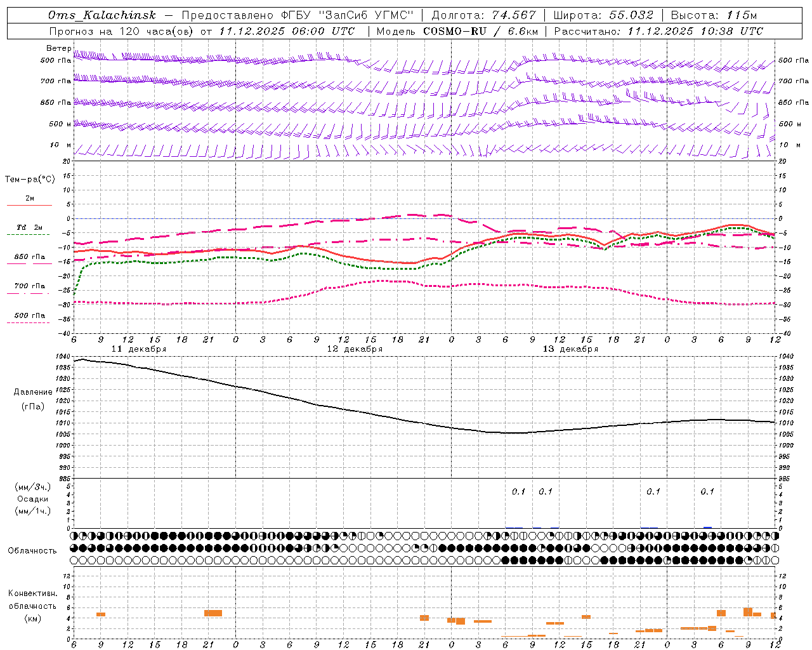Click the 'ФГБУ "ЗапСиб УГМС"' provider text
812x650 pixels.
pyautogui.click(x=347, y=15)
